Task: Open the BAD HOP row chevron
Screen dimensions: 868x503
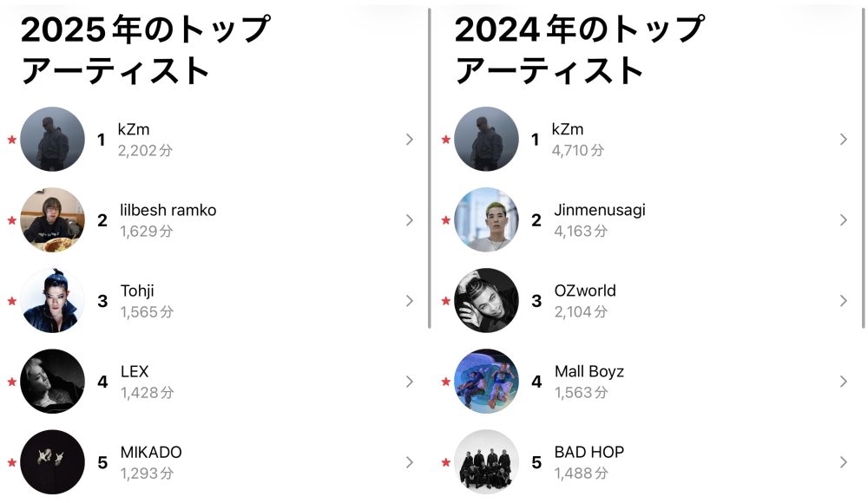Action: point(843,462)
